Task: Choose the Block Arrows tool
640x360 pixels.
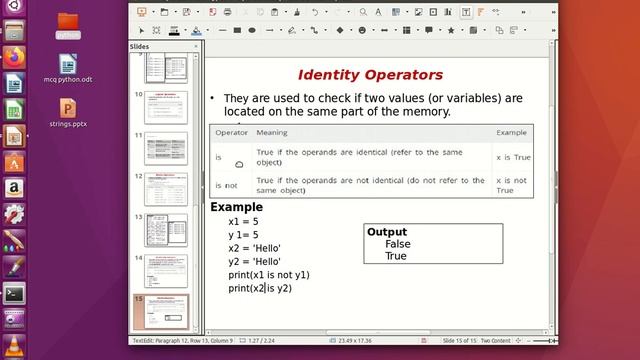Action: tap(384, 30)
